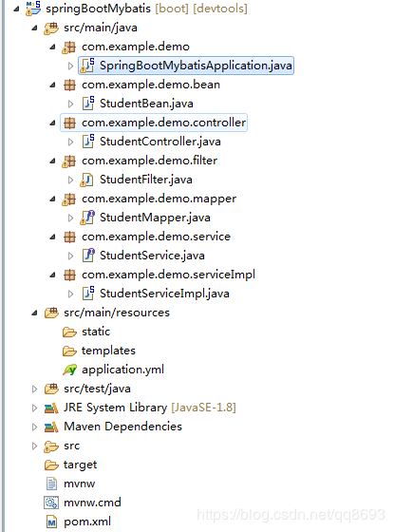The height and width of the screenshot is (532, 394).
Task: Click the com.example.demo package icon
Action: pos(68,47)
